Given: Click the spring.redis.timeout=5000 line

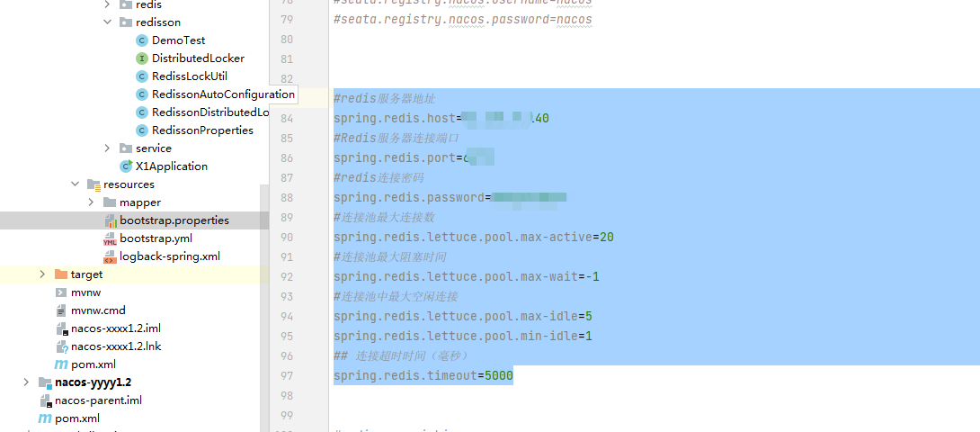Looking at the screenshot, I should [423, 375].
